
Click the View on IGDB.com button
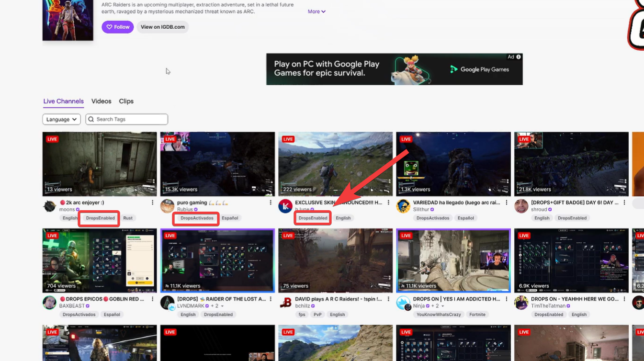point(163,27)
